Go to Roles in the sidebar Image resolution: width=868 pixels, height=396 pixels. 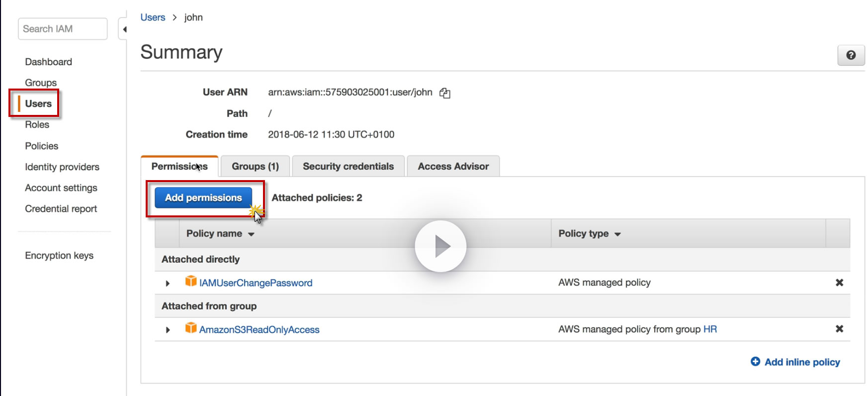[37, 125]
